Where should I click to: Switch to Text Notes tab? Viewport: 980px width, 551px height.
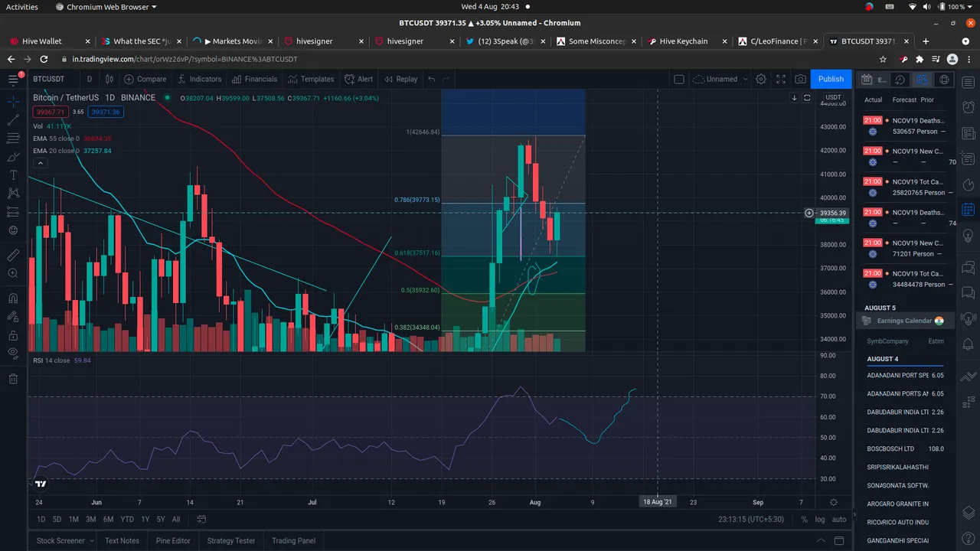click(x=122, y=540)
